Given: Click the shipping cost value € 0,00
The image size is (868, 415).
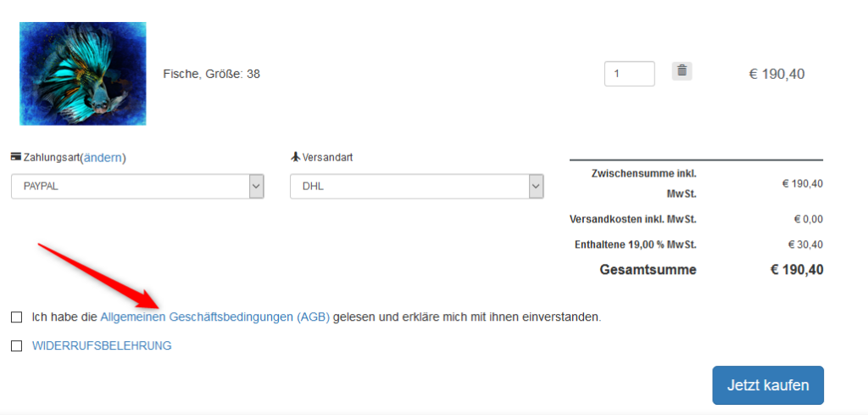Looking at the screenshot, I should 808,219.
